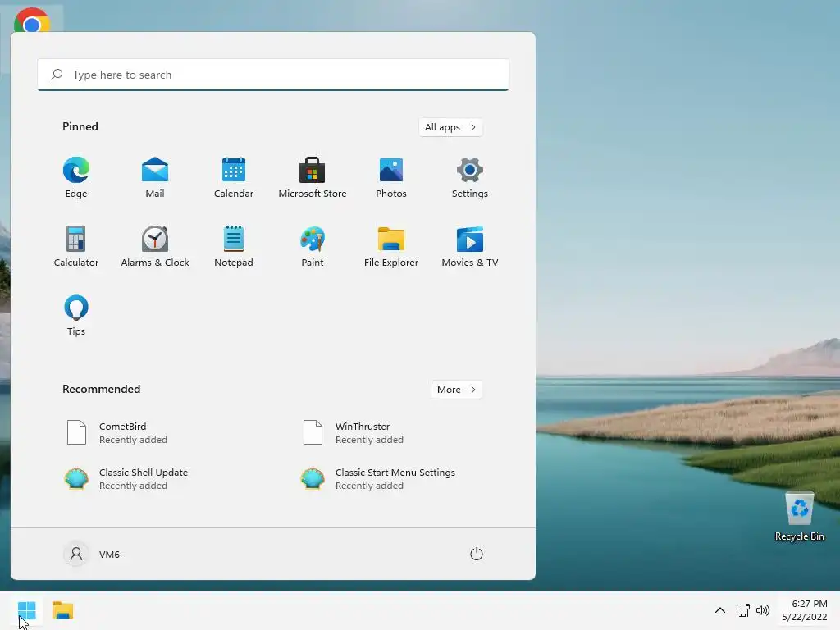Open Microsoft Store
The height and width of the screenshot is (630, 840).
point(313,177)
